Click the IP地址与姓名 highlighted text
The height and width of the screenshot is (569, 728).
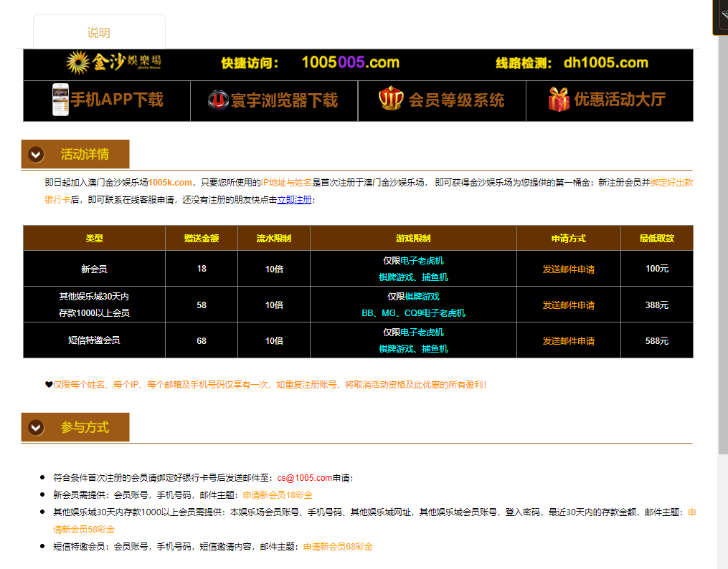click(x=286, y=183)
